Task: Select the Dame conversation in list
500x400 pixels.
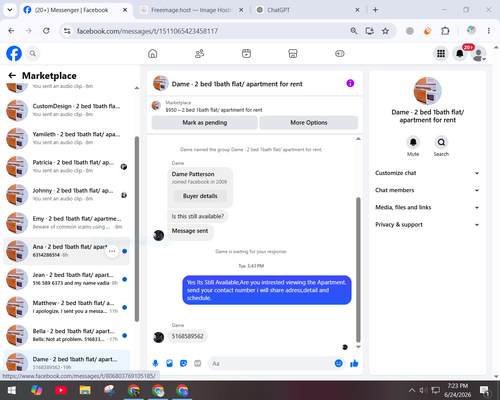Action: [67, 361]
